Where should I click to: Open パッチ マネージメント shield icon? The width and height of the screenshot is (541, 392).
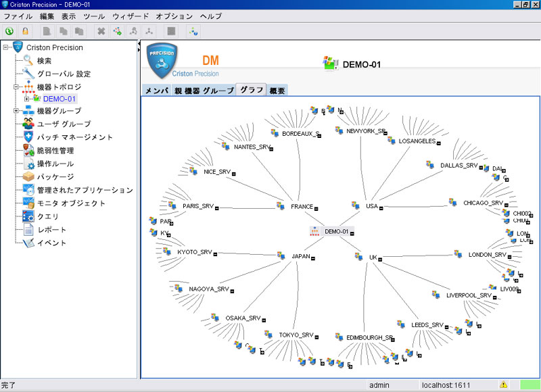pyautogui.click(x=28, y=137)
